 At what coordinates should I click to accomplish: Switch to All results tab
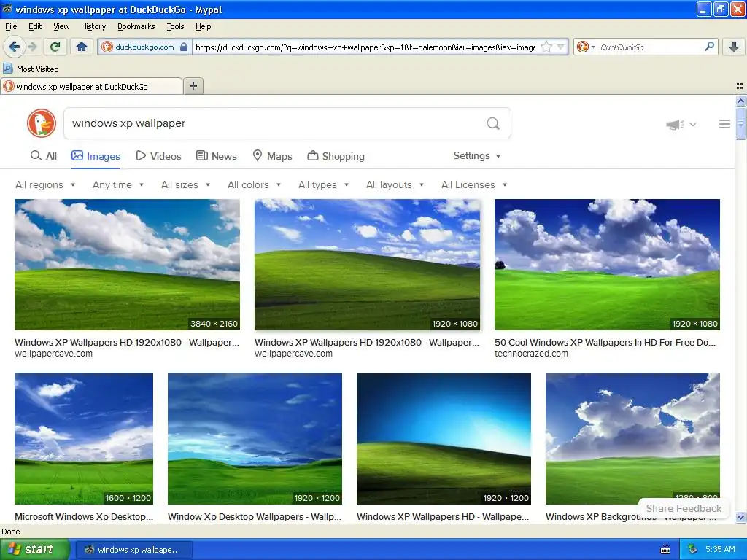(43, 156)
